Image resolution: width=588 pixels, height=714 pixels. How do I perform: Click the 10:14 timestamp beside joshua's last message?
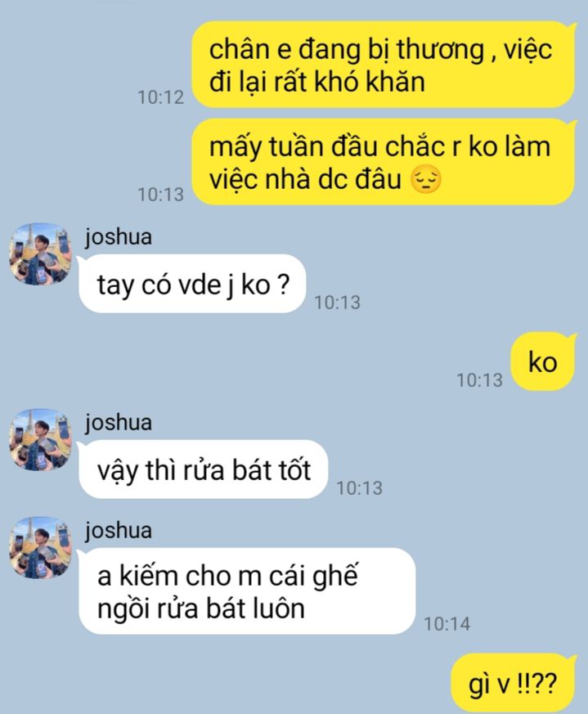(447, 624)
